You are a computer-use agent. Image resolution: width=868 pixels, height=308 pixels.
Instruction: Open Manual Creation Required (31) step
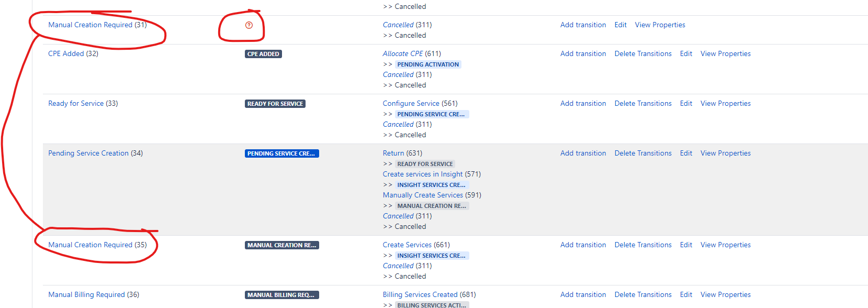pos(90,25)
